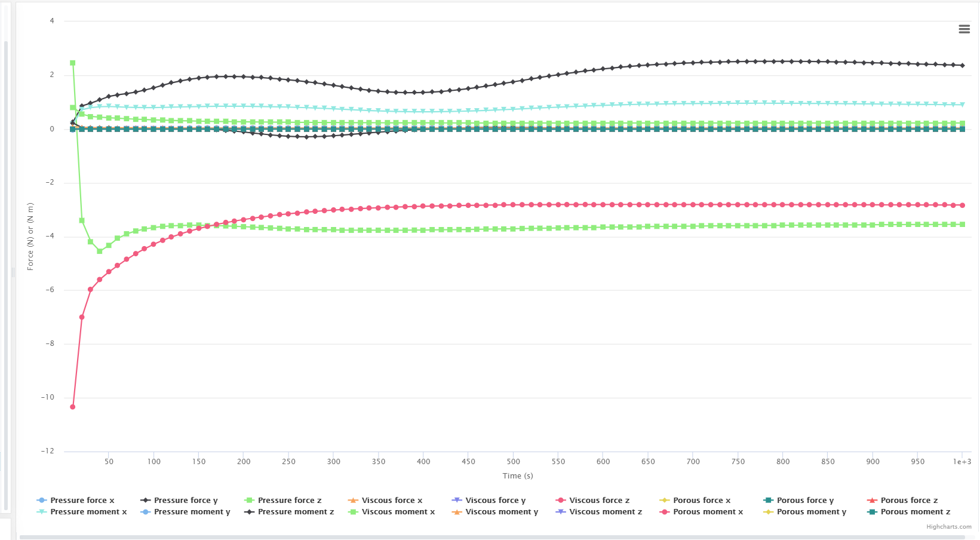
Task: Click the Viscous force x triangle legend icon
Action: coord(353,501)
